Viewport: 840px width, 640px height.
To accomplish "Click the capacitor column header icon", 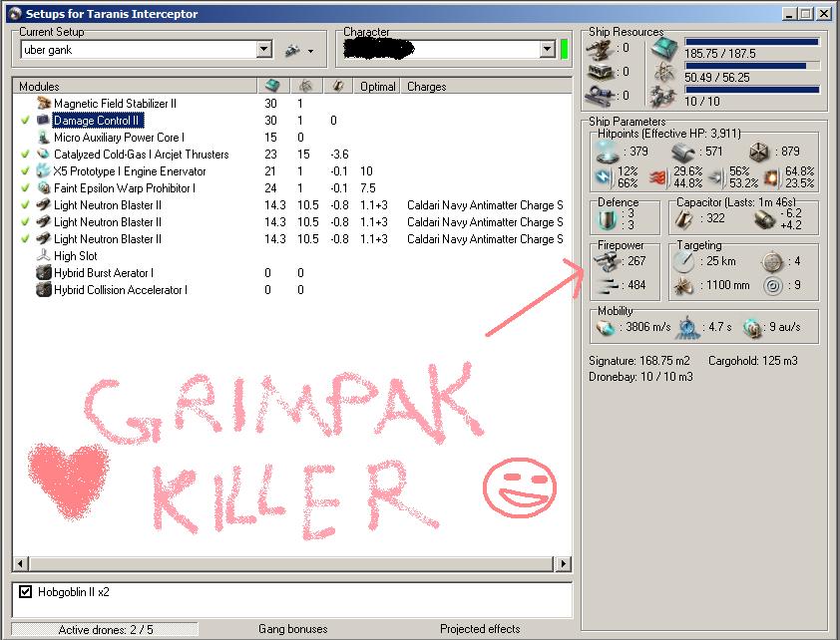I will click(338, 86).
